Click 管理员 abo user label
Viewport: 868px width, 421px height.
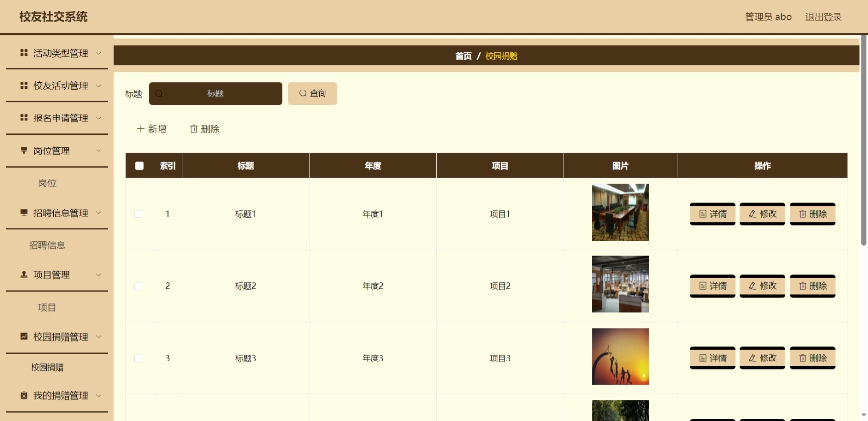[768, 17]
